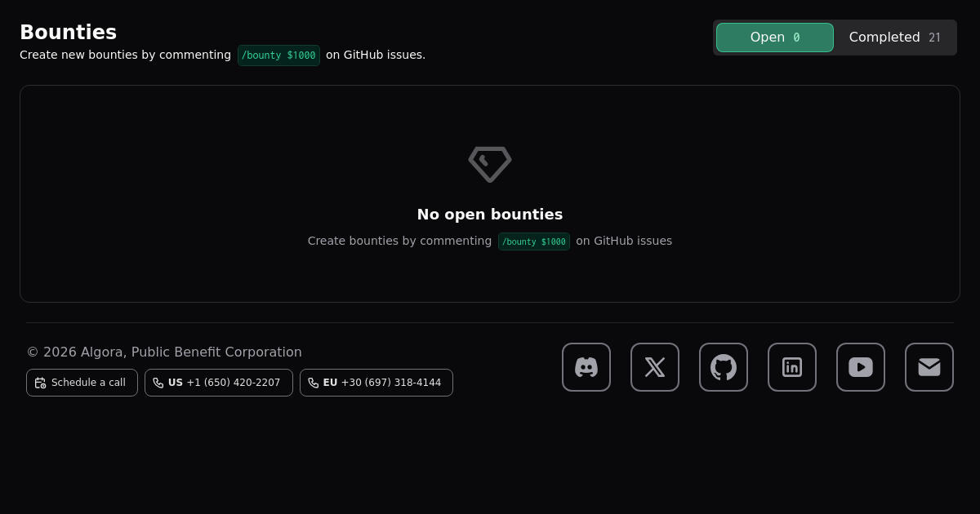The width and height of the screenshot is (980, 514).
Task: Click the diamond icon above No open bounties
Action: pyautogui.click(x=490, y=164)
